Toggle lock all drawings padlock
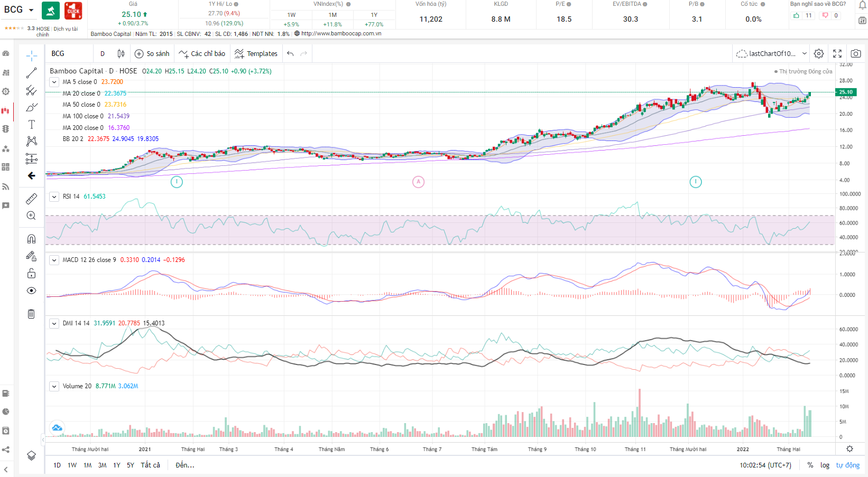Viewport: 868px width, 477px height. point(32,273)
